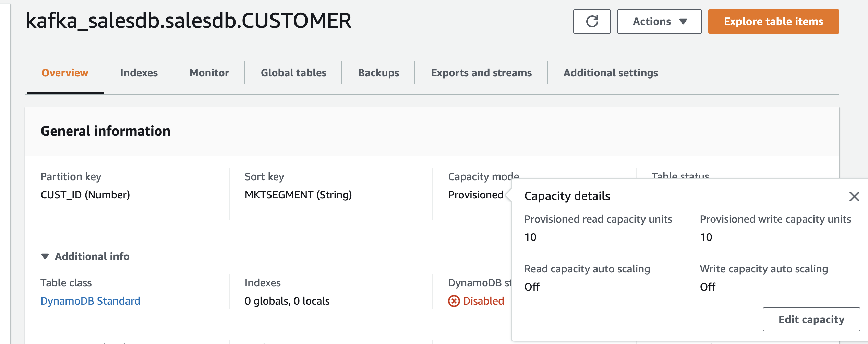Viewport: 868px width, 344px height.
Task: Open the Monitor tab
Action: (x=209, y=73)
